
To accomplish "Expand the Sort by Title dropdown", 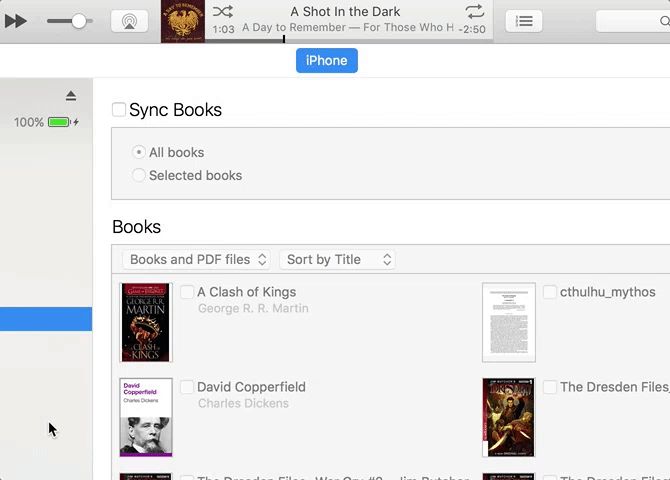I will click(337, 259).
